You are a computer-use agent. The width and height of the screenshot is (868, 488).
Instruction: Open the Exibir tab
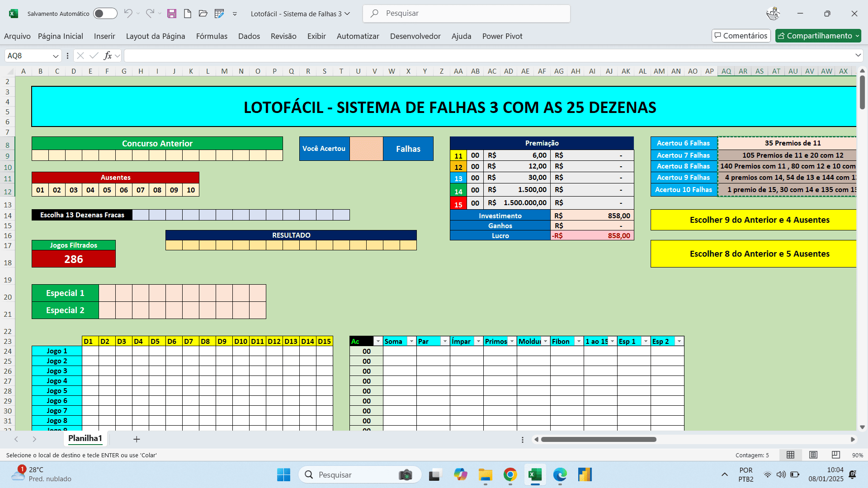316,36
